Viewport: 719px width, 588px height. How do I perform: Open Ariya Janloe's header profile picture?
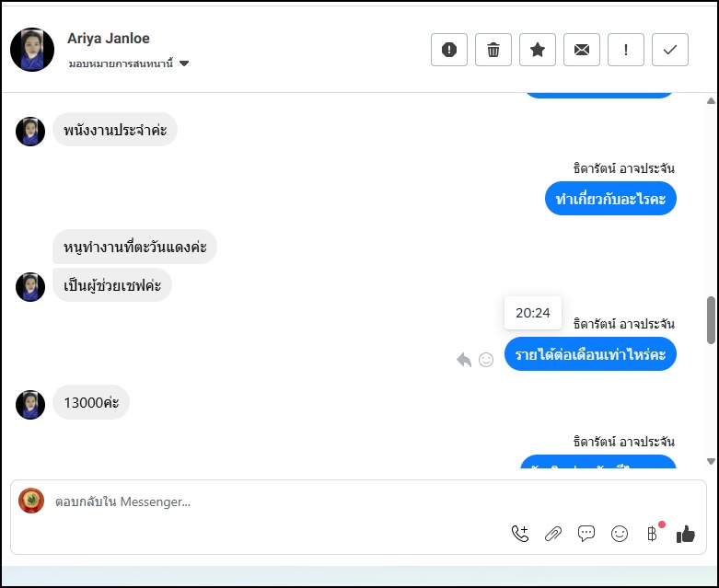[x=32, y=50]
